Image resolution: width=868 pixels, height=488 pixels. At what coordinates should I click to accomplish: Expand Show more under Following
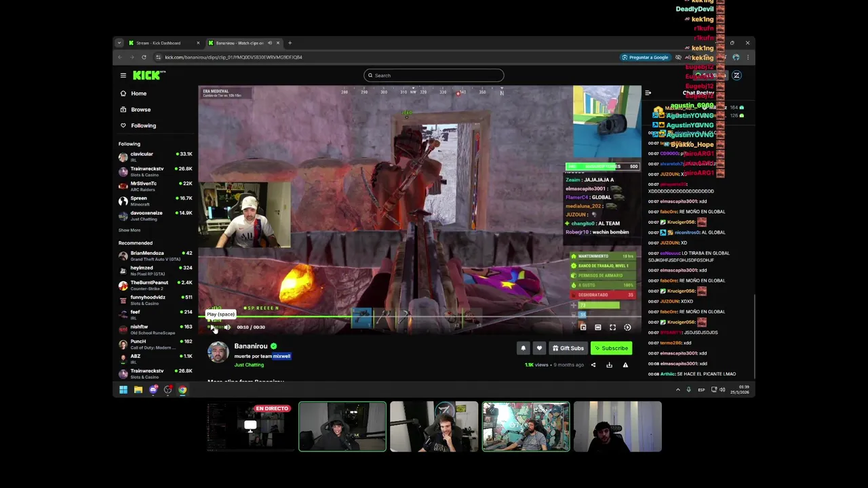[x=130, y=230]
